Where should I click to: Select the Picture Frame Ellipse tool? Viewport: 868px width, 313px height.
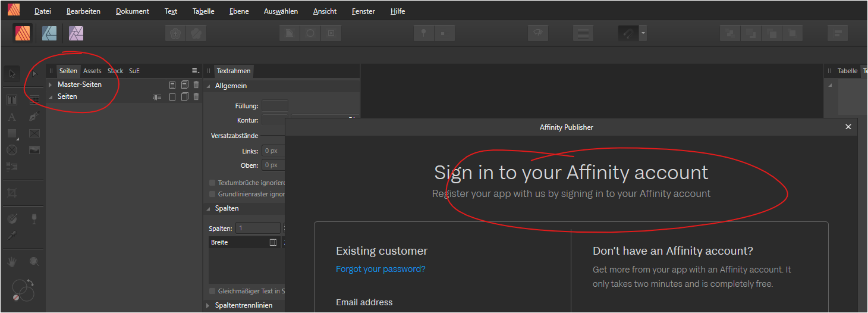pyautogui.click(x=12, y=150)
